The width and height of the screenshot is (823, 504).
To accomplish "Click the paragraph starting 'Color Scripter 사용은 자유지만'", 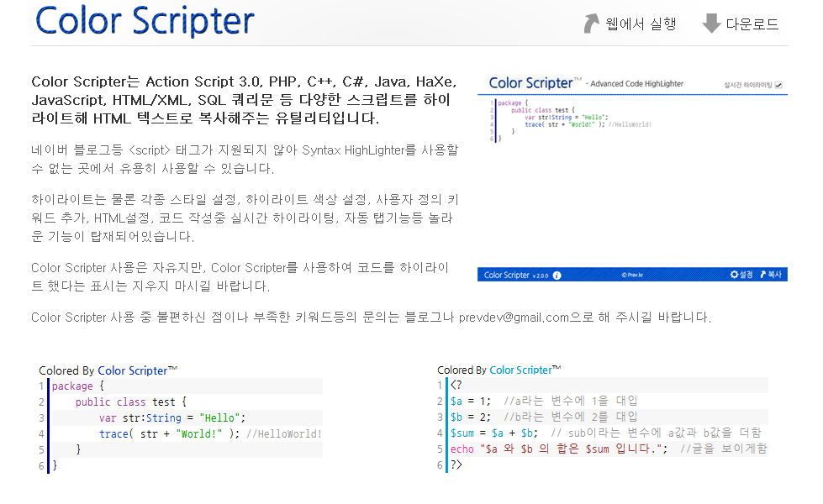I will pos(241,276).
